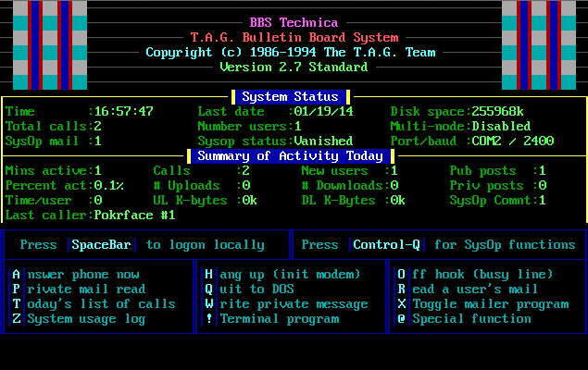Click 'Summary of Activity Today' header
Image resolution: width=588 pixels, height=370 pixels.
(290, 155)
